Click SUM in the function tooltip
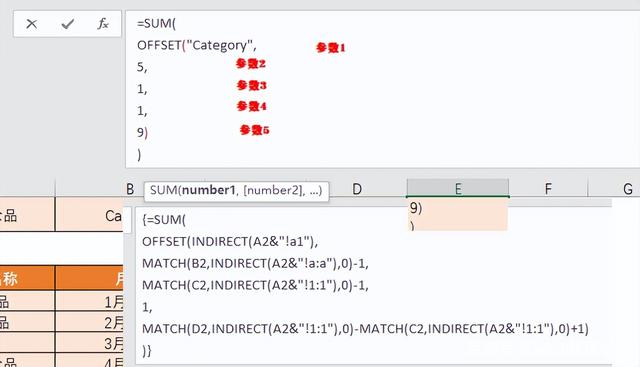 pos(163,190)
